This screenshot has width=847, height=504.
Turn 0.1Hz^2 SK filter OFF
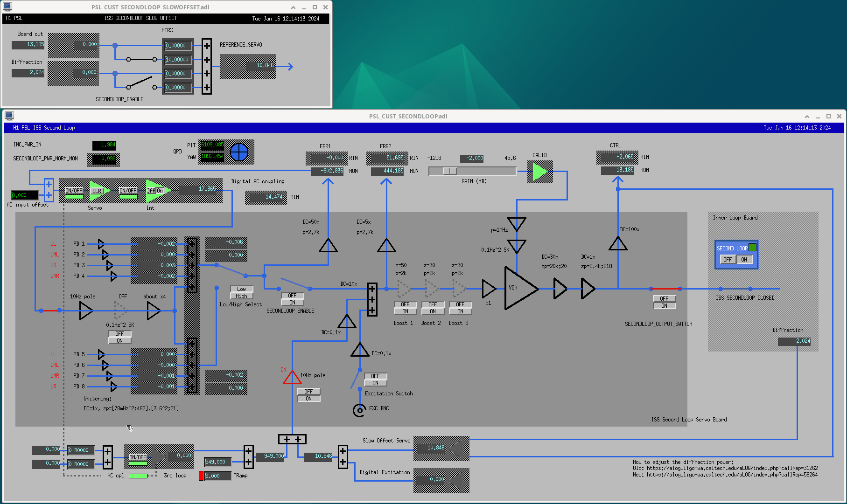pyautogui.click(x=119, y=334)
